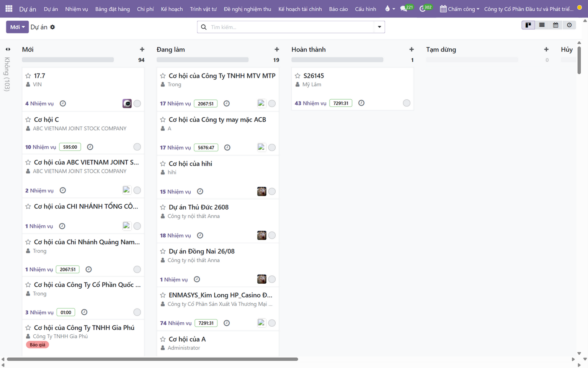Open the company switcher menu

pyautogui.click(x=529, y=9)
